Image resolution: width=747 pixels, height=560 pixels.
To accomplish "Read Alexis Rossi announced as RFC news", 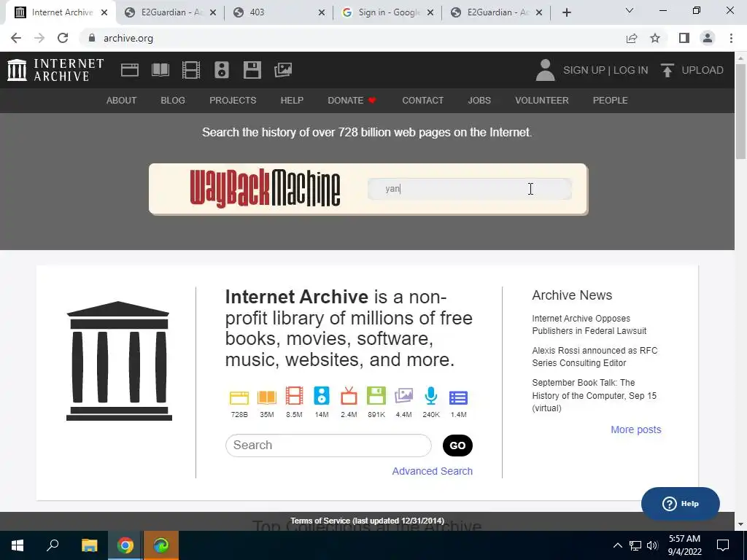I will coord(595,357).
